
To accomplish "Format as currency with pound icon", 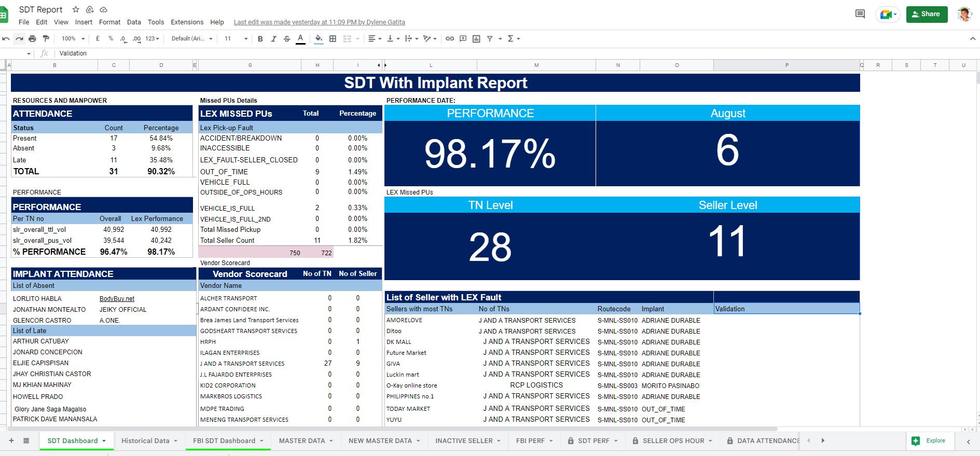I will [x=98, y=38].
